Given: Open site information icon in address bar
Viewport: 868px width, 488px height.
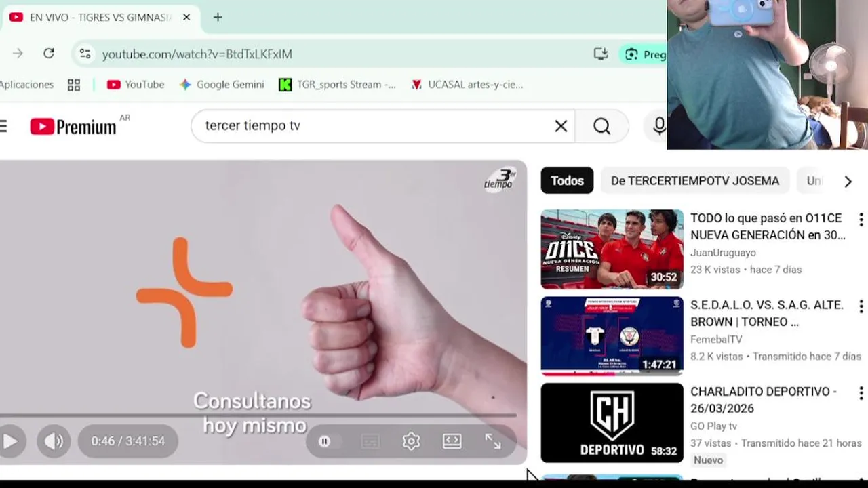Looking at the screenshot, I should [85, 54].
